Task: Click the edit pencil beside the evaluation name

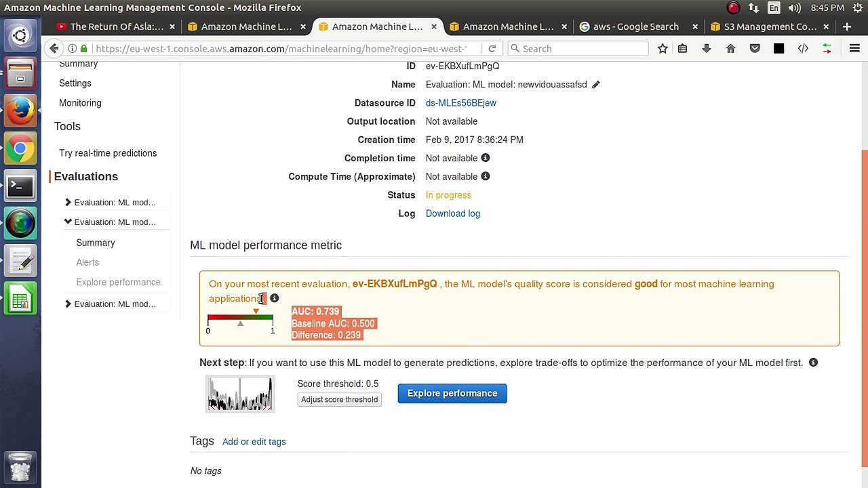Action: [595, 85]
